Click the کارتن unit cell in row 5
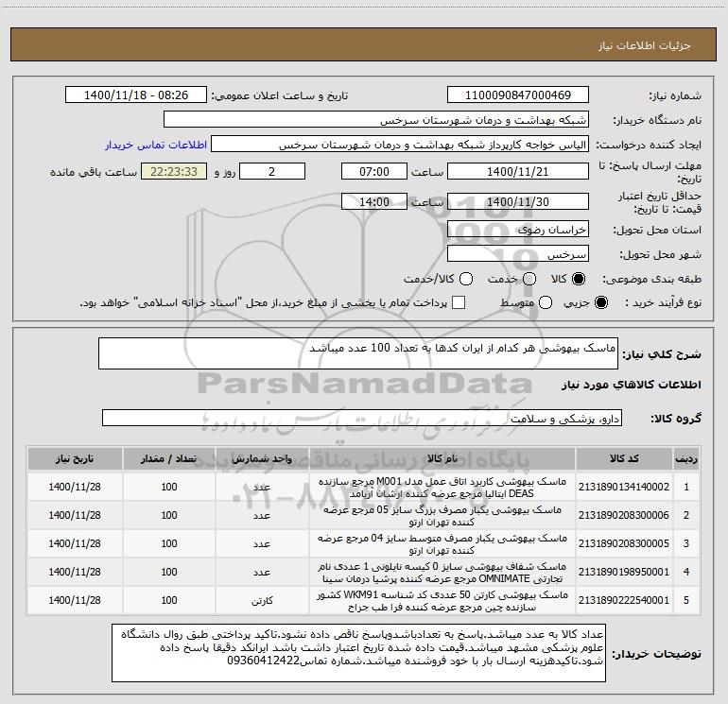The image size is (728, 704). point(262,600)
